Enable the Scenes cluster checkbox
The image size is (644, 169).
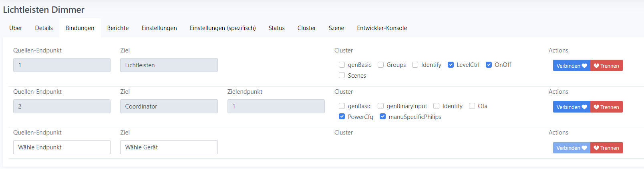342,75
